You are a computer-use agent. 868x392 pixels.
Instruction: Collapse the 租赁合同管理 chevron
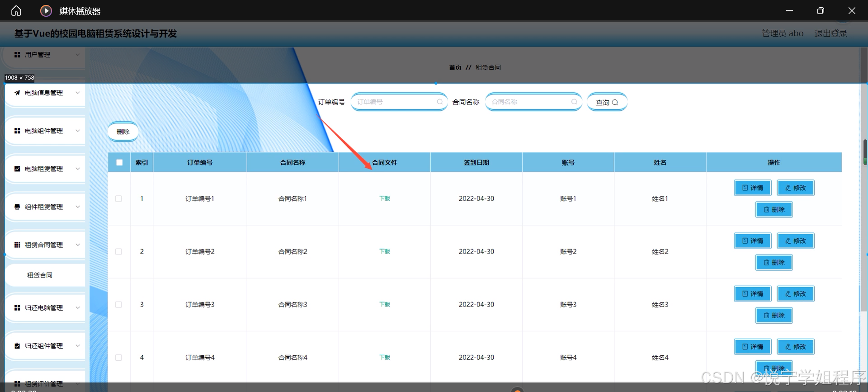click(x=78, y=245)
